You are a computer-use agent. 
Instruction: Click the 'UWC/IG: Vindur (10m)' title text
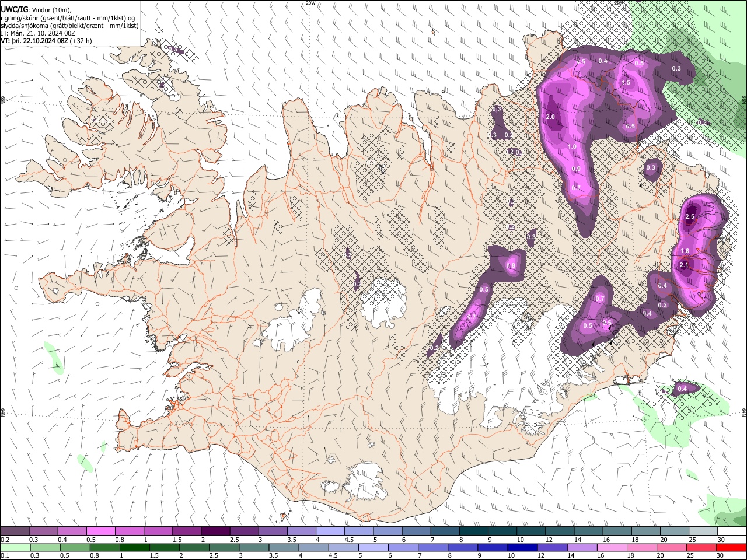36,10
